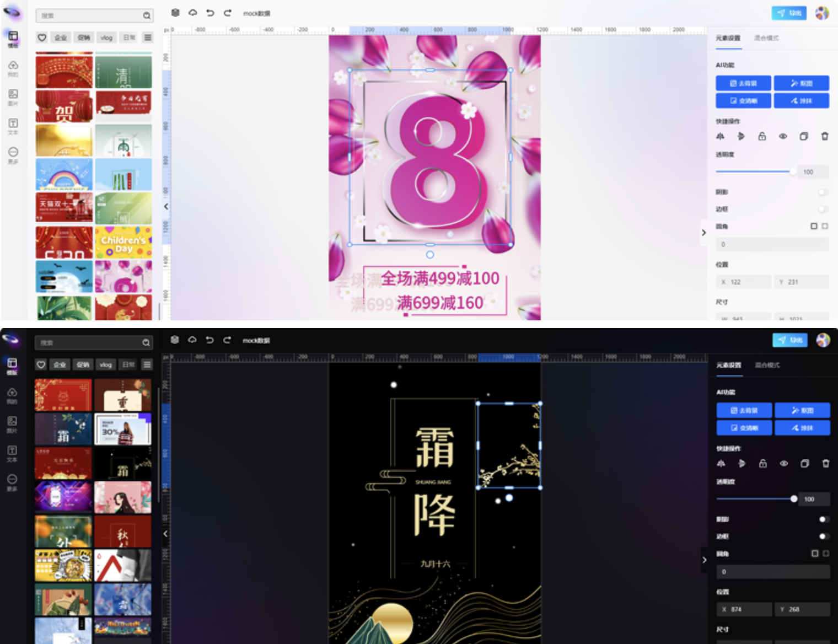Select the Templates panel in the sidebar
The width and height of the screenshot is (838, 644).
click(x=13, y=37)
